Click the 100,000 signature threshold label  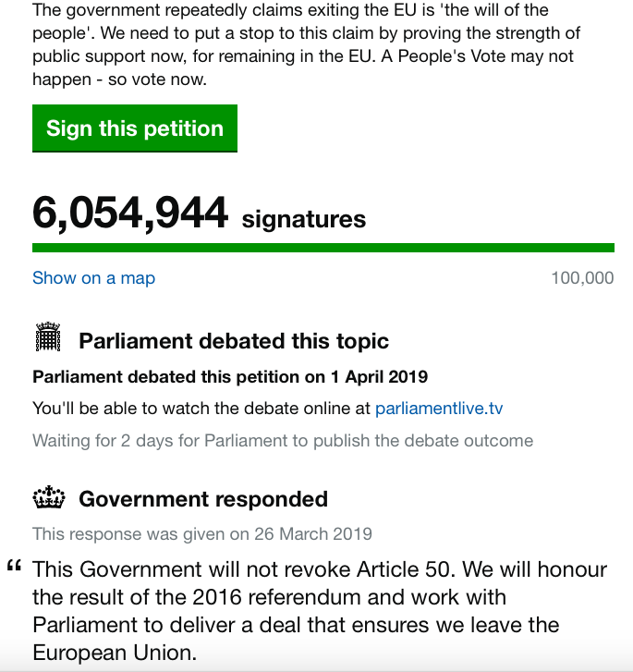[x=582, y=278]
